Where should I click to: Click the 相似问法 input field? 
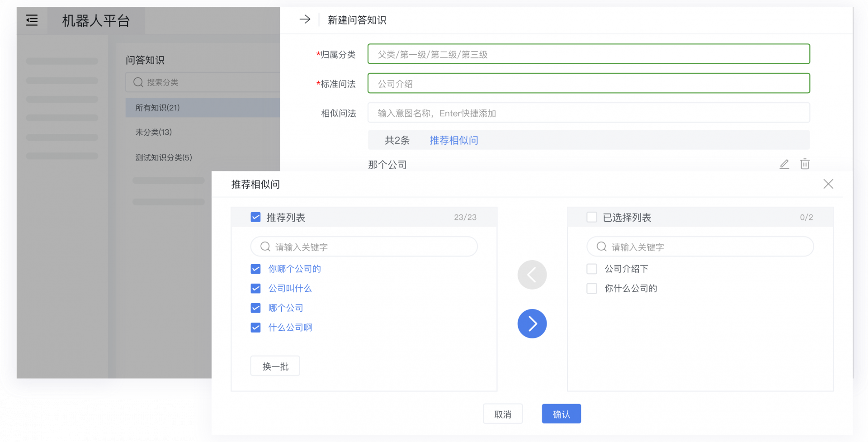[x=589, y=113]
